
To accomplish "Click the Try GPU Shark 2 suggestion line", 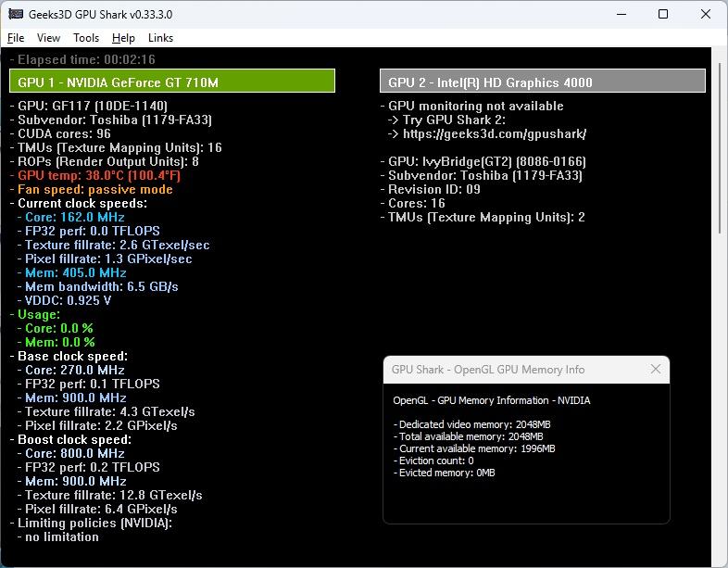I will pyautogui.click(x=446, y=120).
